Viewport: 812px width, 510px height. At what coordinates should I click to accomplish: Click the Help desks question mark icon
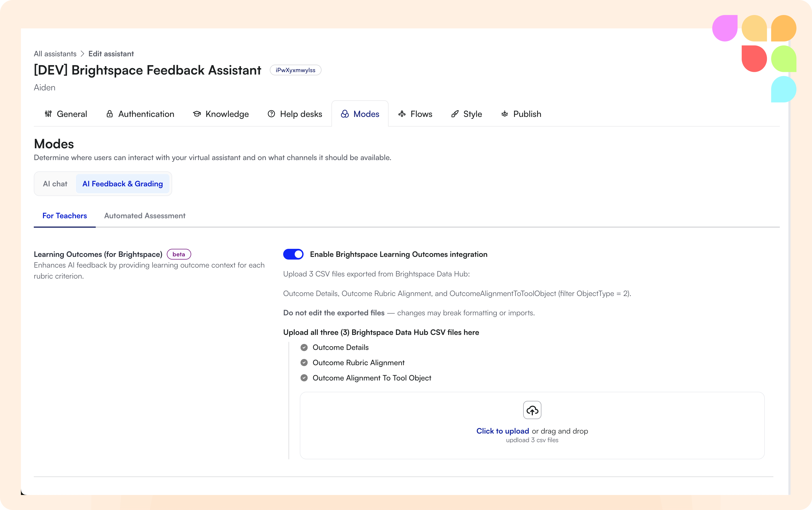(271, 114)
